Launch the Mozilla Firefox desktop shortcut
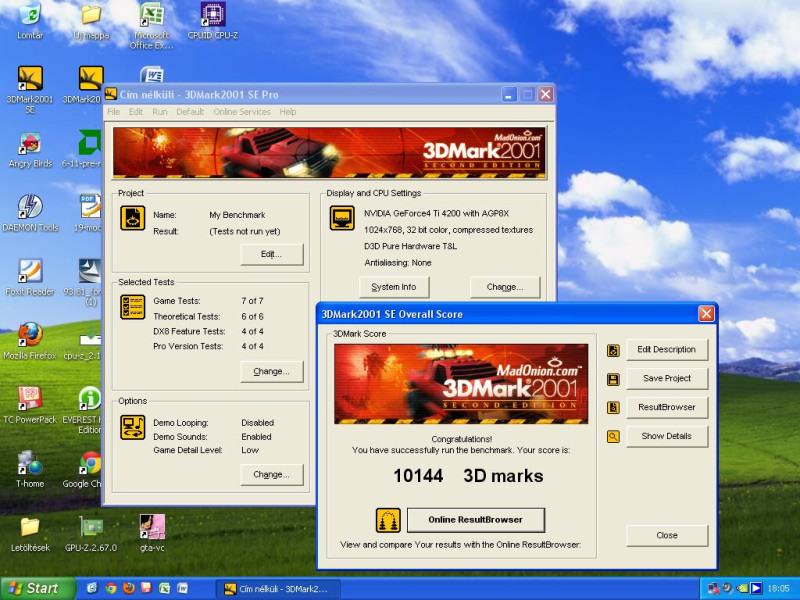The height and width of the screenshot is (600, 800). coord(30,341)
